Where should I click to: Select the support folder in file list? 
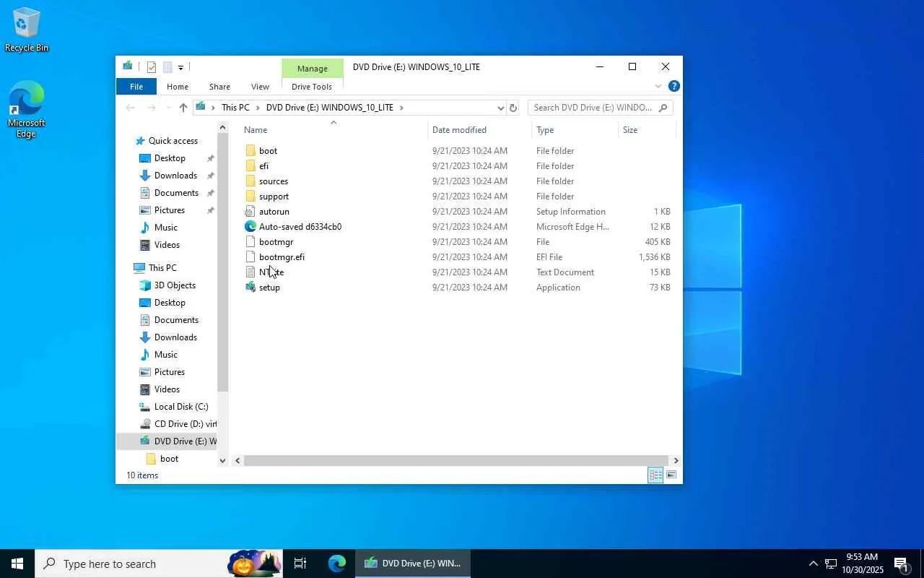274,197
